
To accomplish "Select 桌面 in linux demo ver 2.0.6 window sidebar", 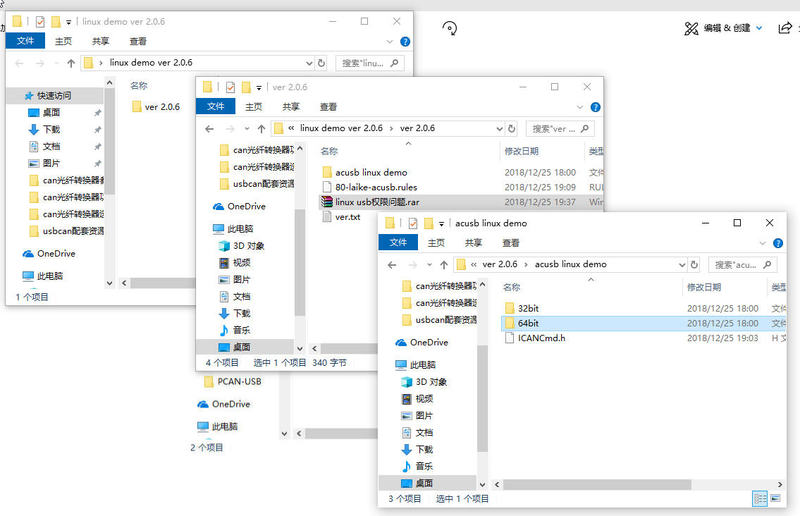I will [44, 112].
